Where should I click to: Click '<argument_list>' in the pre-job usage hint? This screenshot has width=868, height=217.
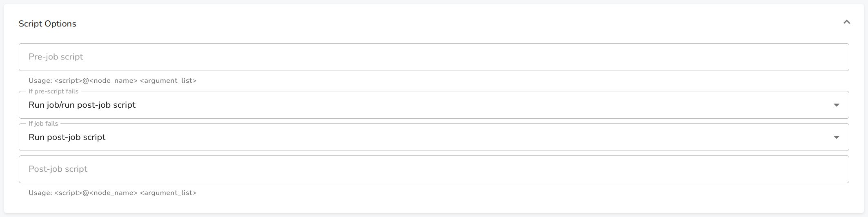point(168,81)
